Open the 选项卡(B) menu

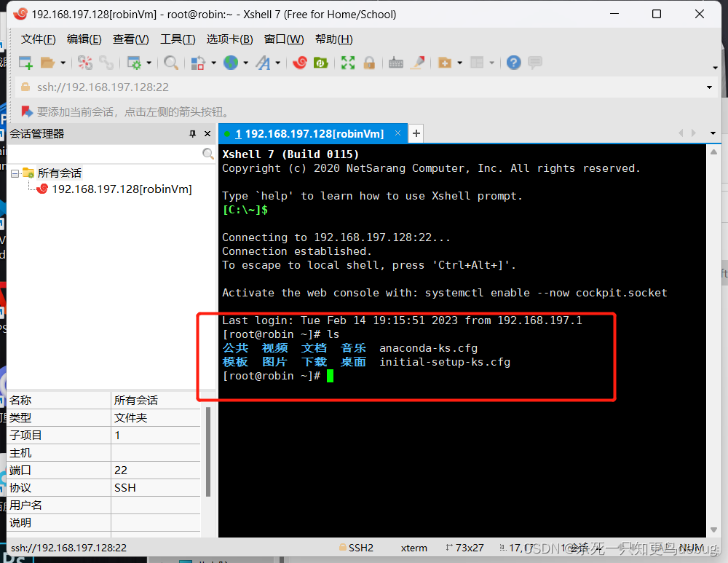(230, 39)
